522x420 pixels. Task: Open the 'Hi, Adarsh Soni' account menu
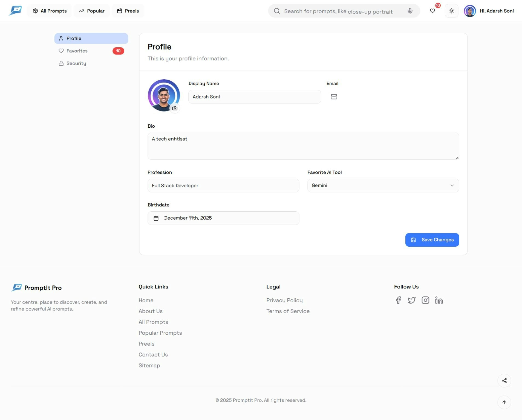497,11
